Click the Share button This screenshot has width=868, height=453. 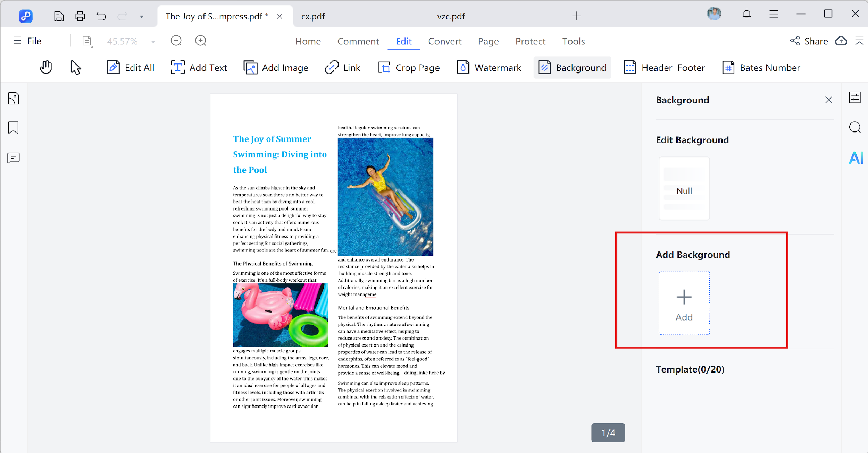[x=809, y=41]
